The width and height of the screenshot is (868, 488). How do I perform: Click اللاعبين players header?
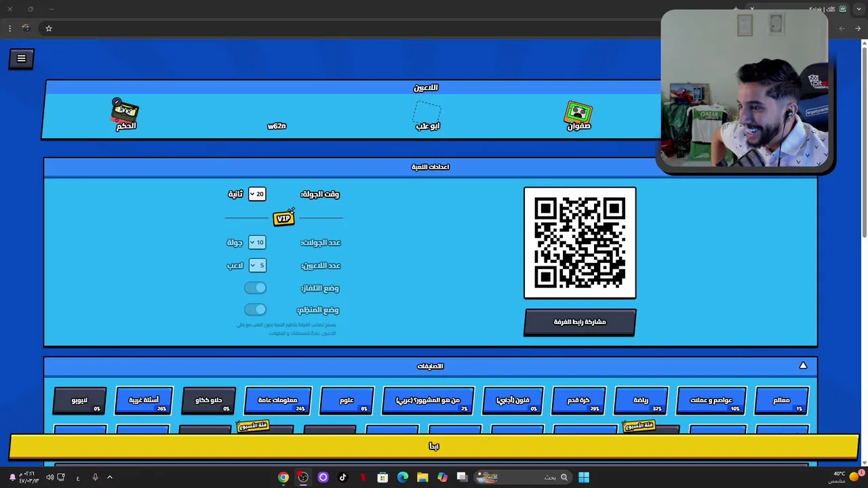coord(426,87)
